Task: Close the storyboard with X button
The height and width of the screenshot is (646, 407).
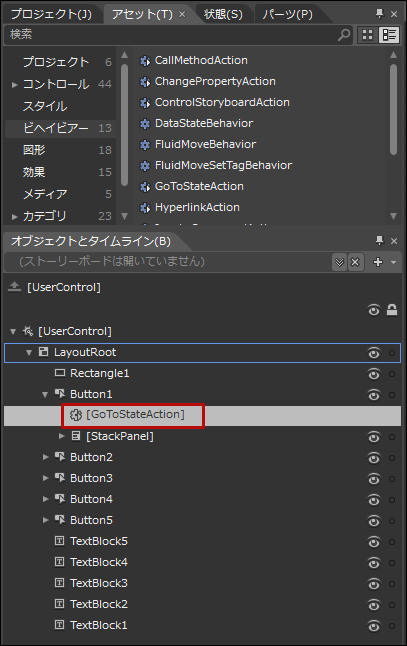Action: coord(355,262)
